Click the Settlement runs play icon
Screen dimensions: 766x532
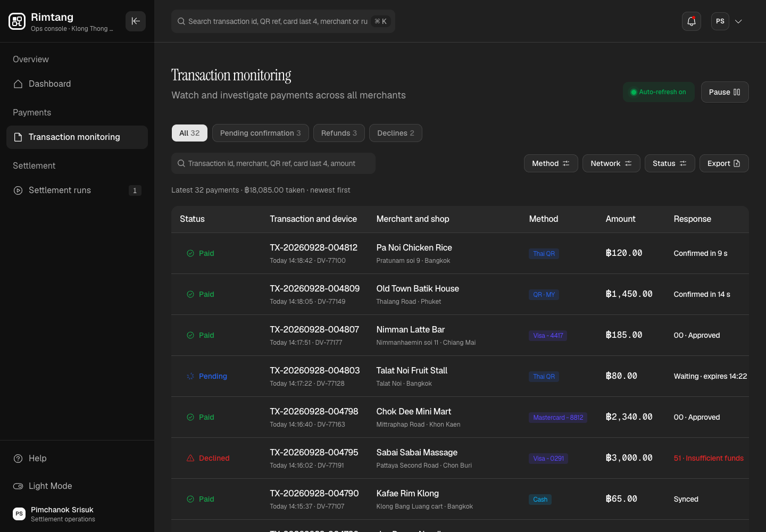[x=18, y=190]
